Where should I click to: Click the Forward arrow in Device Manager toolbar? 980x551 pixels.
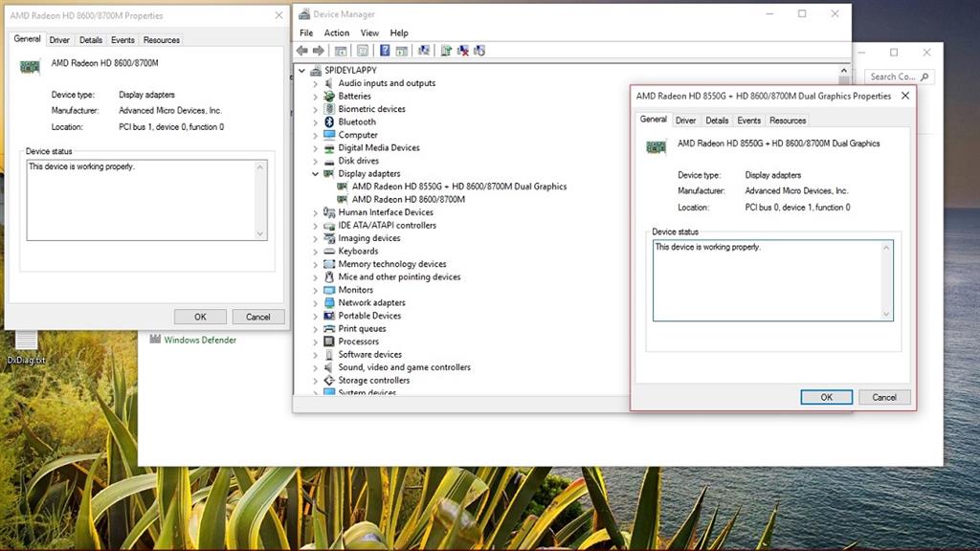pos(318,51)
